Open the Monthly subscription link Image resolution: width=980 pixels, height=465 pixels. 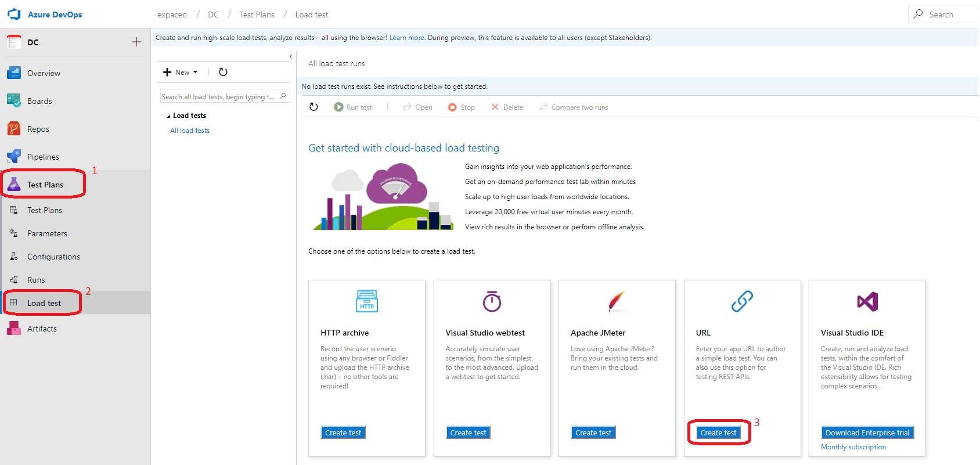click(853, 447)
